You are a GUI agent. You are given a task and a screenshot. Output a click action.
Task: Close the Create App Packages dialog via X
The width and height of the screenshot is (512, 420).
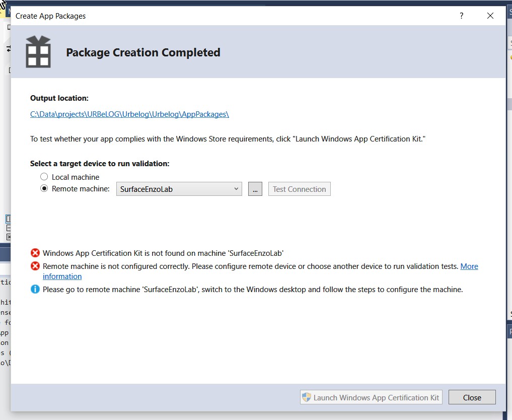point(490,16)
